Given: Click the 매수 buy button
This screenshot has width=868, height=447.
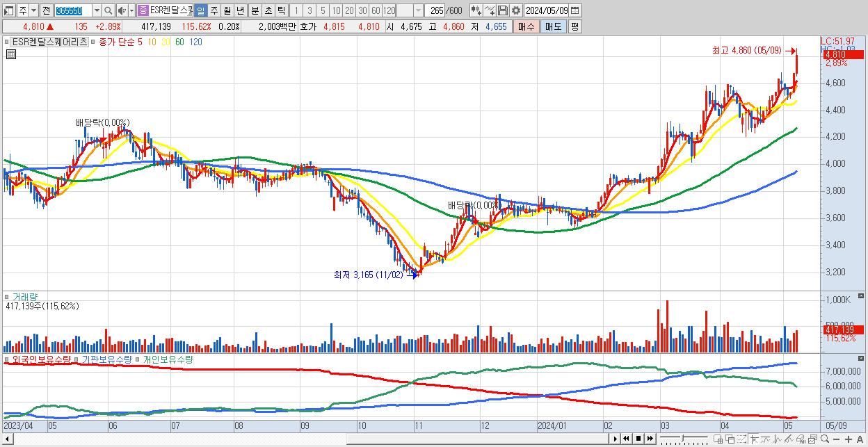Looking at the screenshot, I should click(x=527, y=26).
